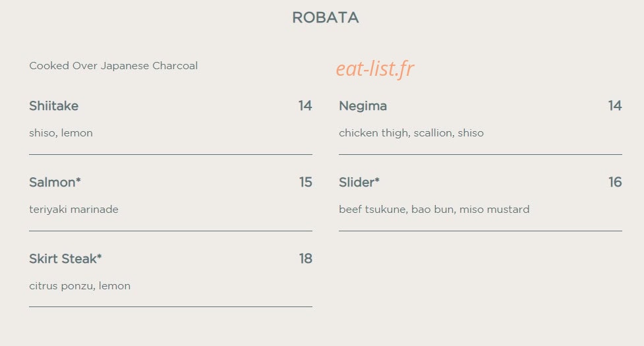This screenshot has width=644, height=346.
Task: Click the 'citrus ponzu, lemon' description
Action: coord(80,285)
